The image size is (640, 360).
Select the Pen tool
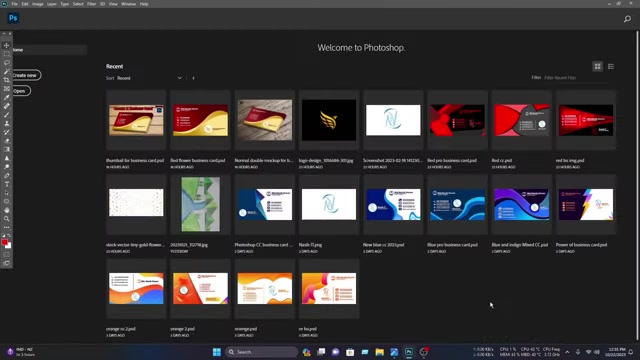[7, 176]
